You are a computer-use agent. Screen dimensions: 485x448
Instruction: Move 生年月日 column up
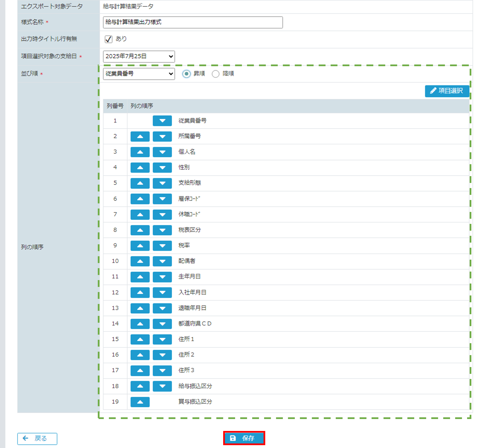tap(140, 277)
